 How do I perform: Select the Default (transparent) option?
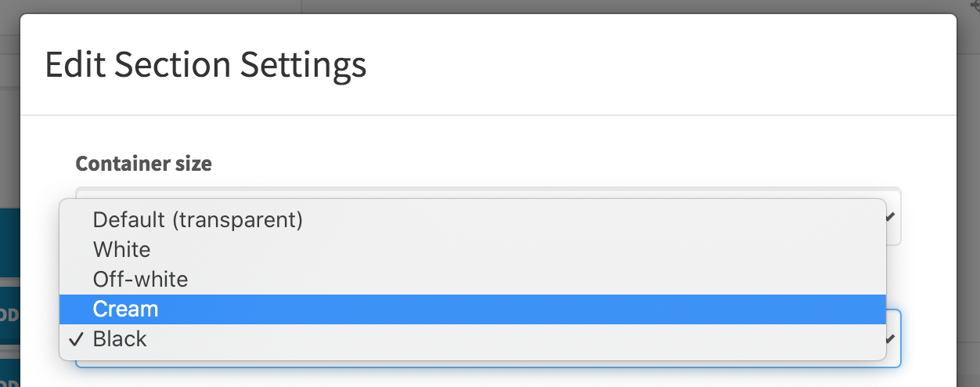point(197,219)
